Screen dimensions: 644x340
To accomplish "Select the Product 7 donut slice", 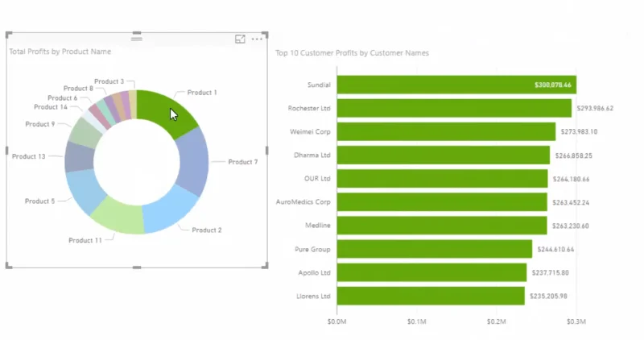I will pos(194,161).
